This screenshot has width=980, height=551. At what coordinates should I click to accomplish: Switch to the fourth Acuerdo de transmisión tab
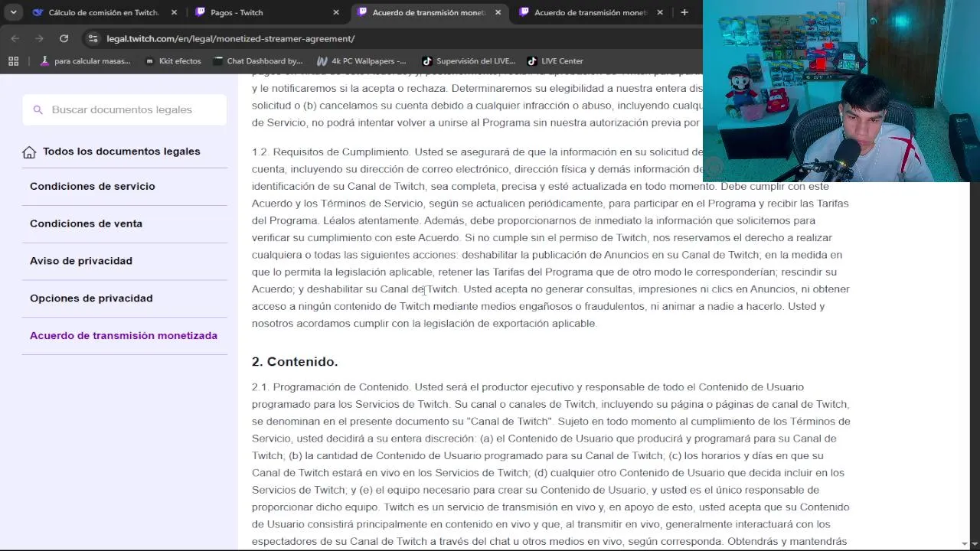[591, 12]
